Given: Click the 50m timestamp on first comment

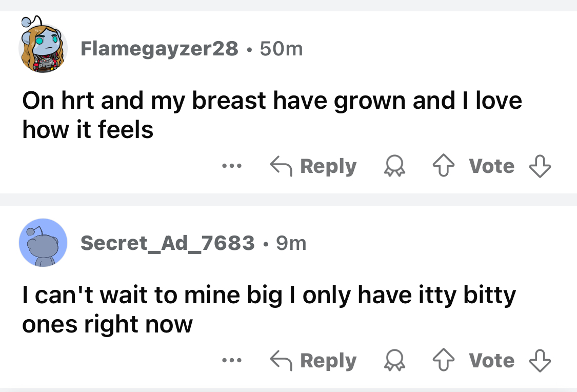Looking at the screenshot, I should 282,49.
